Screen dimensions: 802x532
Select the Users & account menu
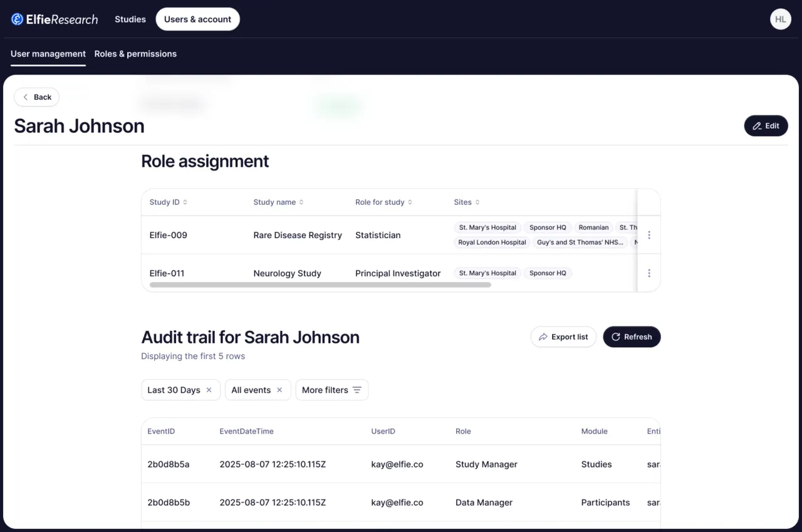pyautogui.click(x=197, y=19)
